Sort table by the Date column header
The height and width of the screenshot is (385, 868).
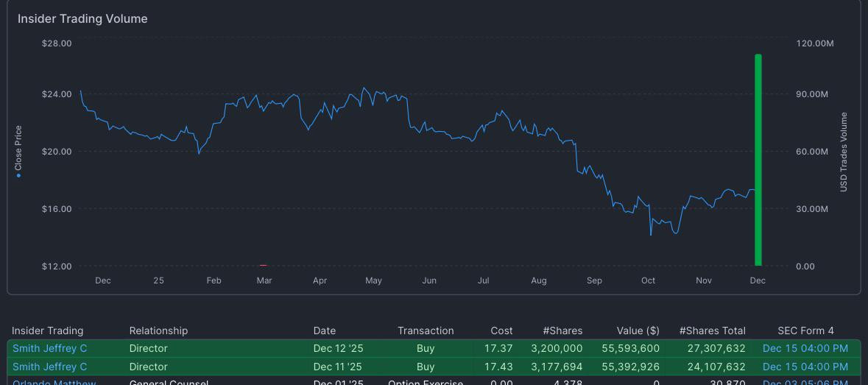tap(325, 331)
